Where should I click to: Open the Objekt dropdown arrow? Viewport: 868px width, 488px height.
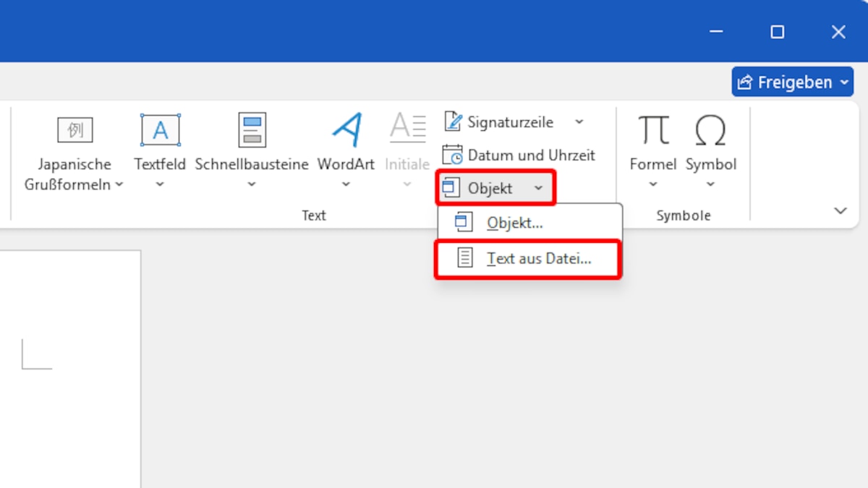pos(538,187)
